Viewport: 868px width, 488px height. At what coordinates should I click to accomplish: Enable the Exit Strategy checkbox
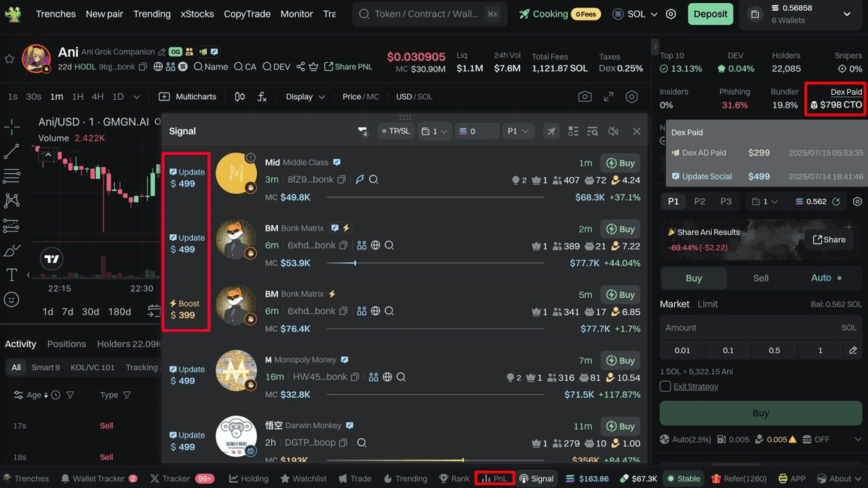(x=665, y=387)
